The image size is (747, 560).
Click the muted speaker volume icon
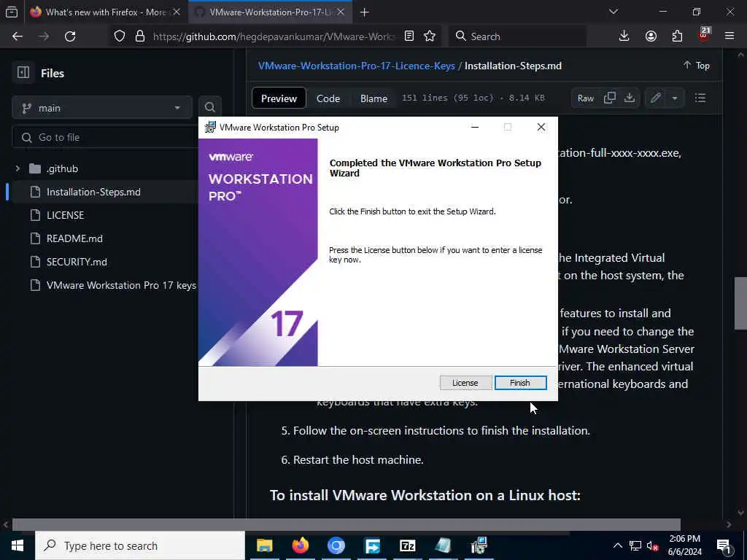(652, 545)
